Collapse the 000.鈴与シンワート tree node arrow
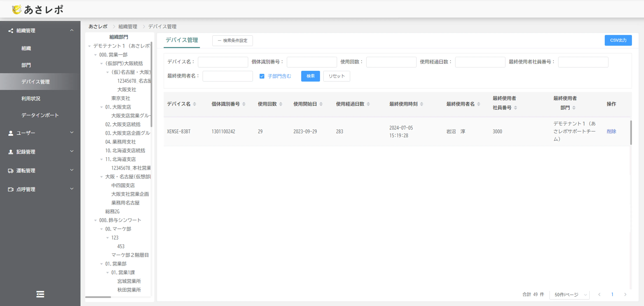This screenshot has height=306, width=644. [x=95, y=220]
